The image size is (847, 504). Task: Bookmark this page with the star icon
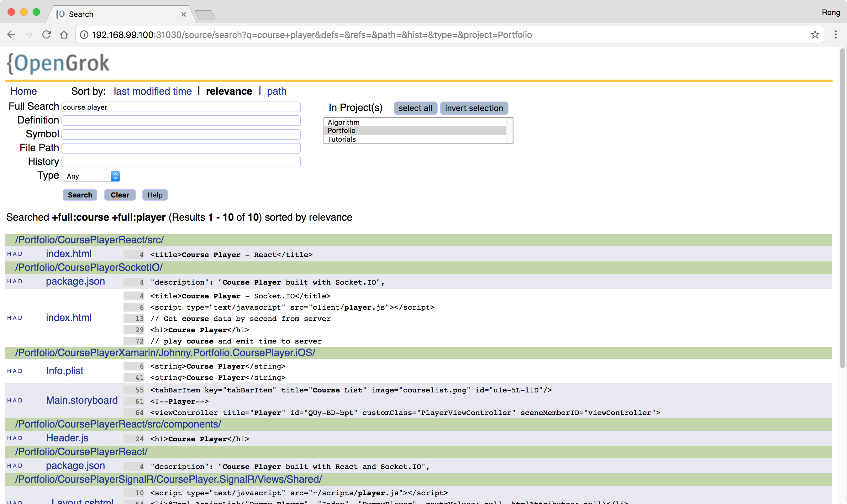click(x=815, y=35)
